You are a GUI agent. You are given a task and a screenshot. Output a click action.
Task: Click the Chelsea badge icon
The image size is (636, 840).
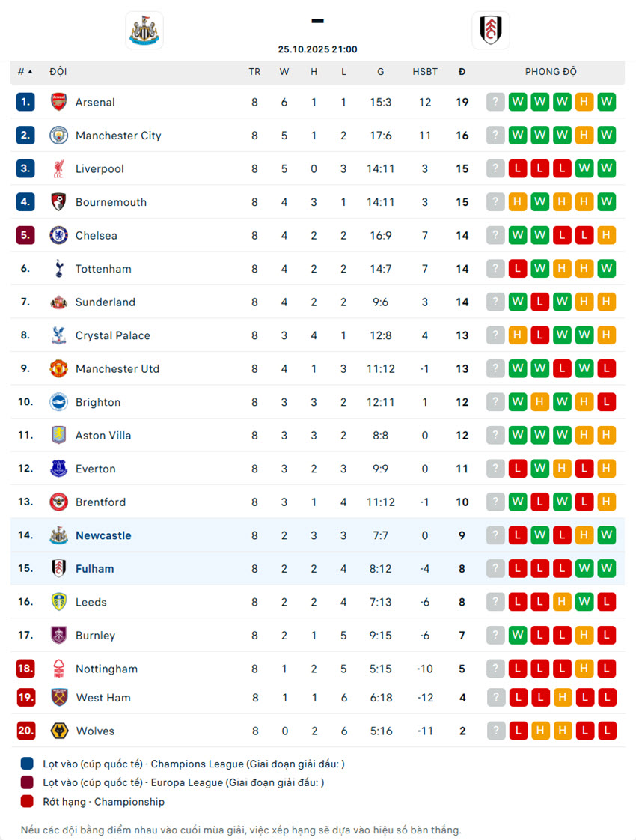(58, 236)
